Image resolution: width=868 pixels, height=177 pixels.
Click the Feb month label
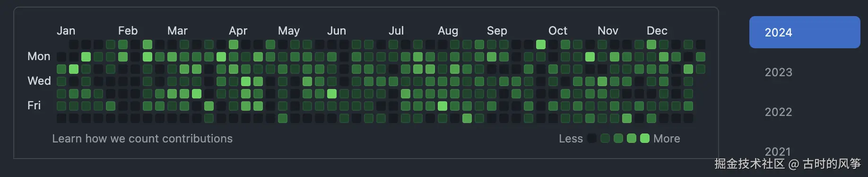click(128, 31)
